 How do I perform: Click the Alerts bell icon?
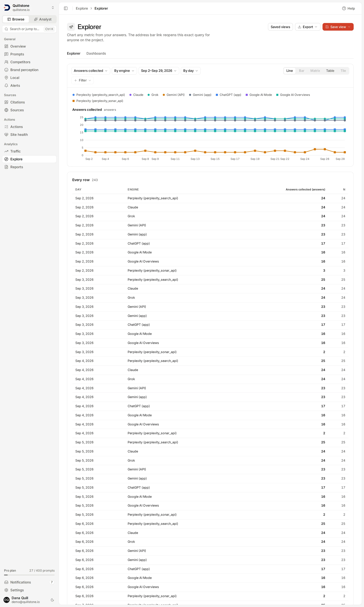pos(6,86)
